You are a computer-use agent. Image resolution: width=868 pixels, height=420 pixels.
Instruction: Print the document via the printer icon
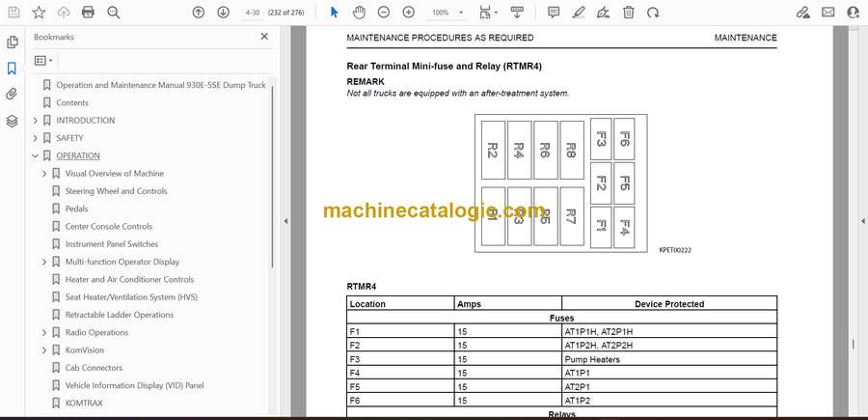pyautogui.click(x=88, y=13)
